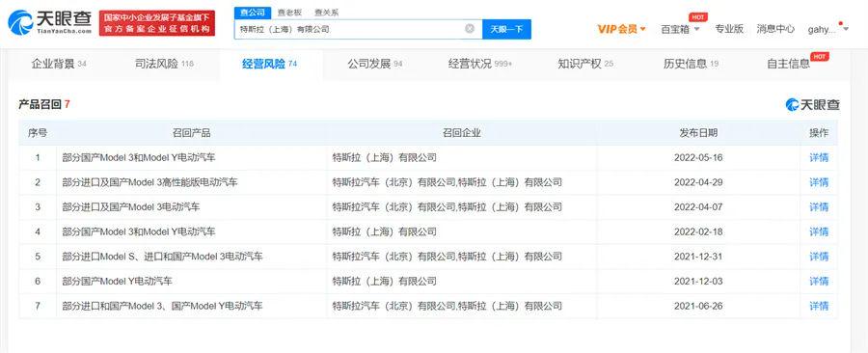Open the 自主信息 tab
Image resolution: width=868 pixels, height=353 pixels.
[788, 64]
